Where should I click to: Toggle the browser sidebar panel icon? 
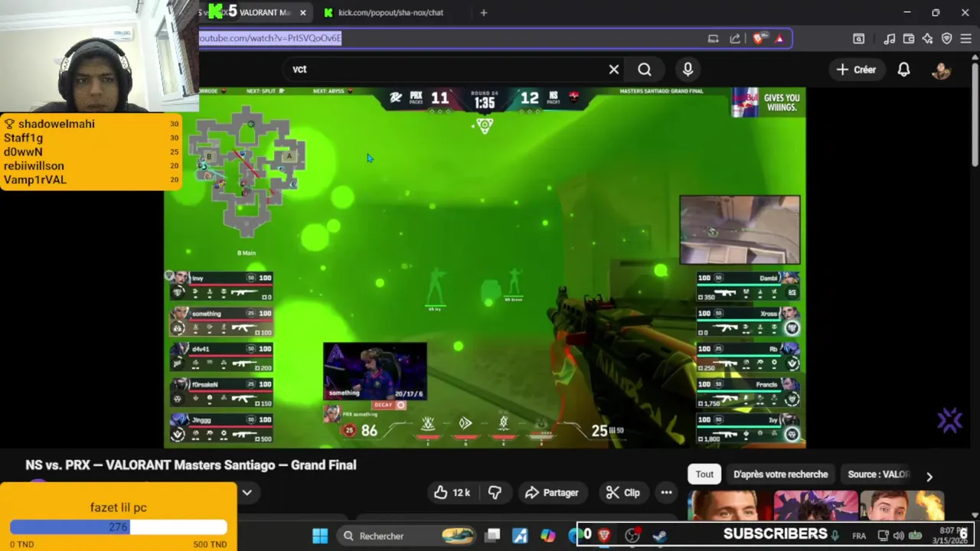point(858,38)
